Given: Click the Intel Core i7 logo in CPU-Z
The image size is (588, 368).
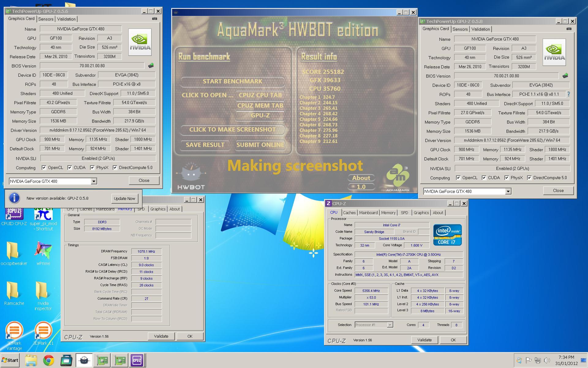Looking at the screenshot, I should (447, 235).
